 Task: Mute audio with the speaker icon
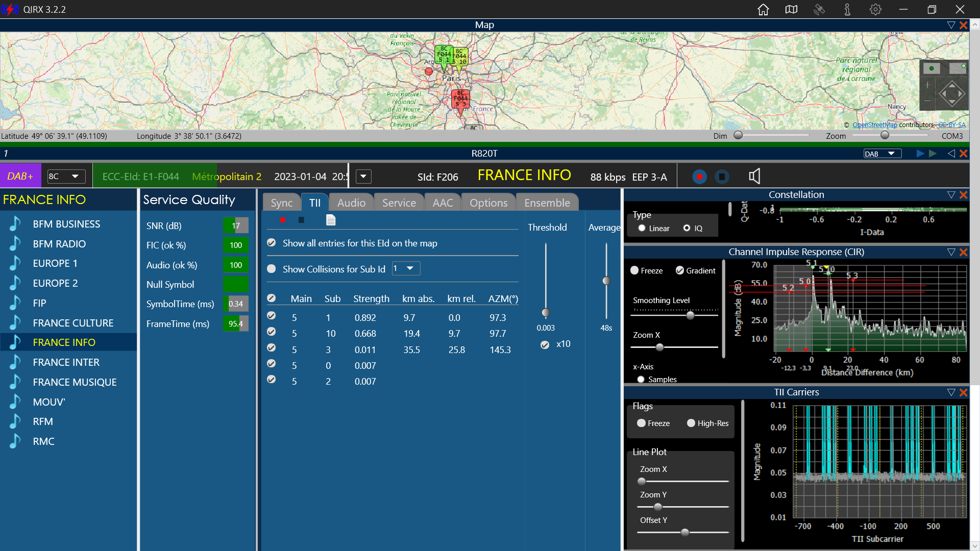[754, 177]
